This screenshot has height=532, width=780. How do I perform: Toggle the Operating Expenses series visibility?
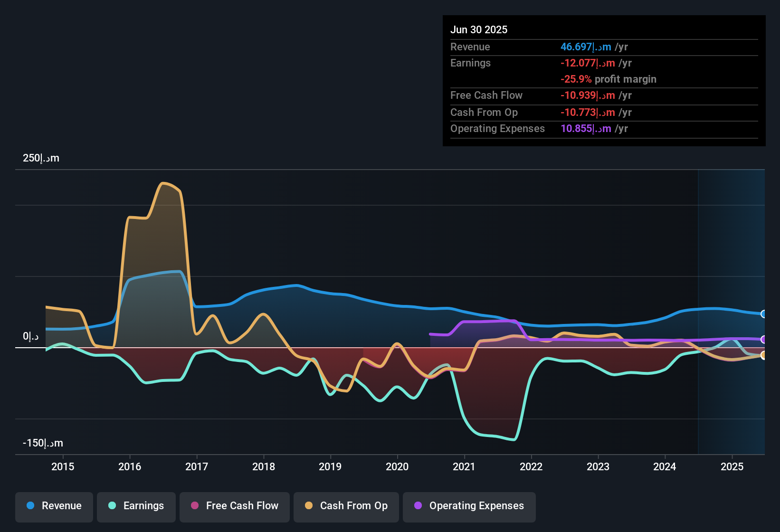(469, 506)
